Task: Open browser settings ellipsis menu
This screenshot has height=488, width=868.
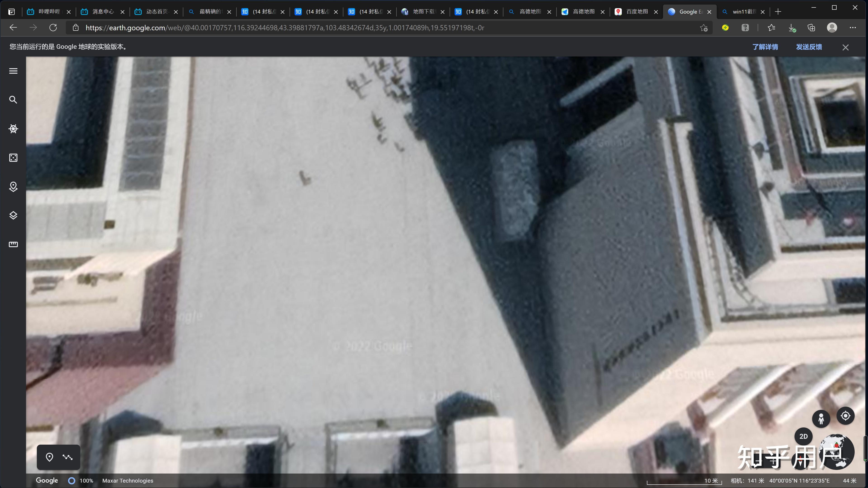Action: coord(853,28)
